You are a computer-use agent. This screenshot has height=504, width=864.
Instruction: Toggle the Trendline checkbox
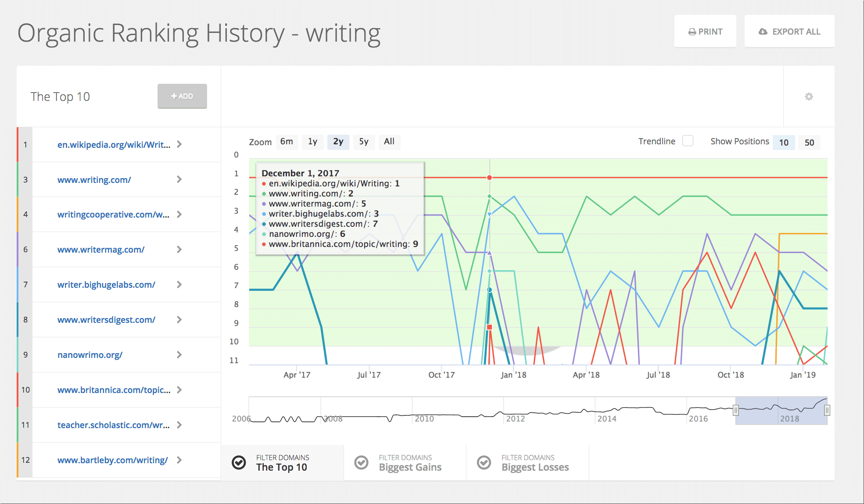click(688, 141)
